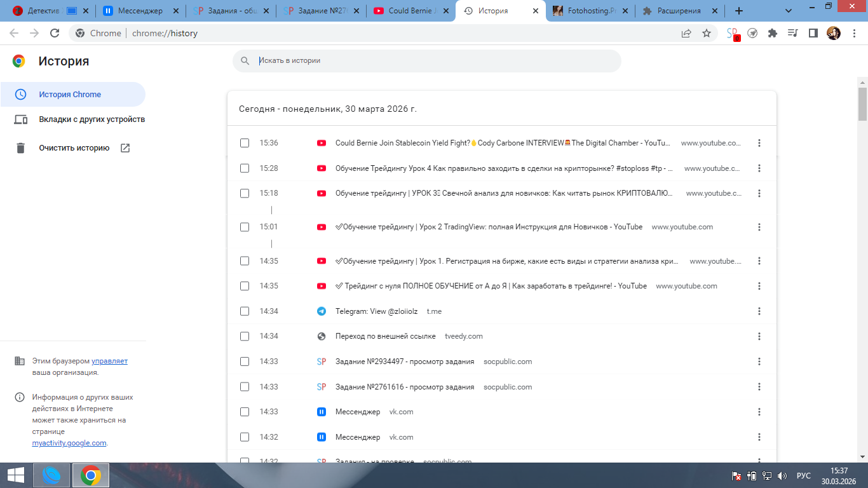The height and width of the screenshot is (488, 868).
Task: Open the Extensions puzzle icon in toolbar
Action: (773, 33)
